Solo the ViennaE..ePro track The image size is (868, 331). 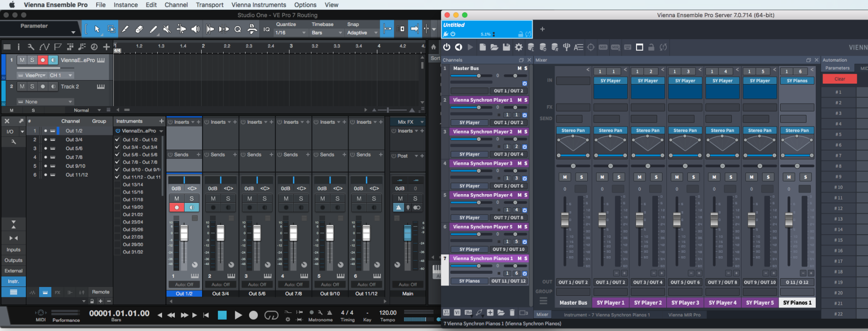coord(32,60)
